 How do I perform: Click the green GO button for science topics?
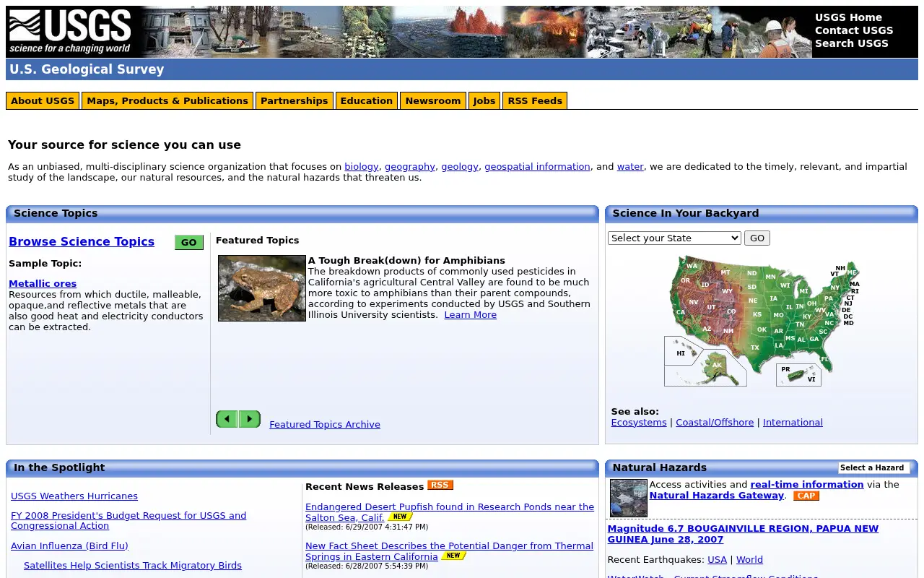[189, 243]
